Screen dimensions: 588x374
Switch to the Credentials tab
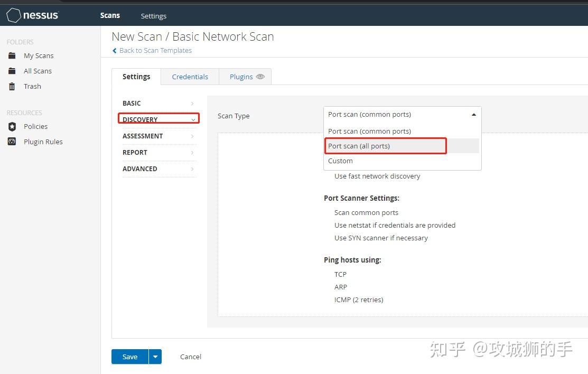click(x=190, y=77)
